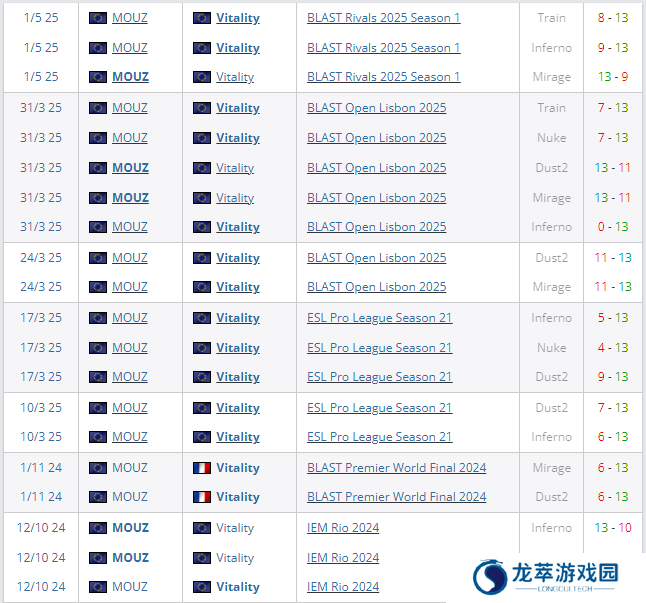
Task: Click Vitality flag icon in 17/3 25 Nuke row
Action: [202, 348]
